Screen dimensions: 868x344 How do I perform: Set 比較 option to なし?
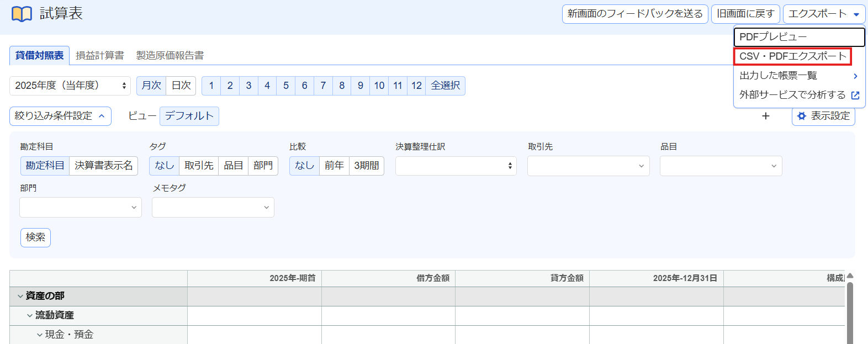[x=304, y=166]
